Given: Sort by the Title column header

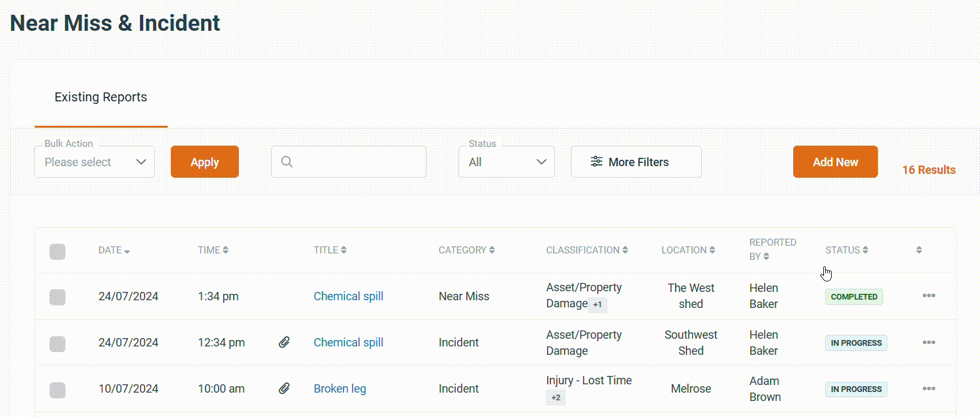Looking at the screenshot, I should 330,250.
